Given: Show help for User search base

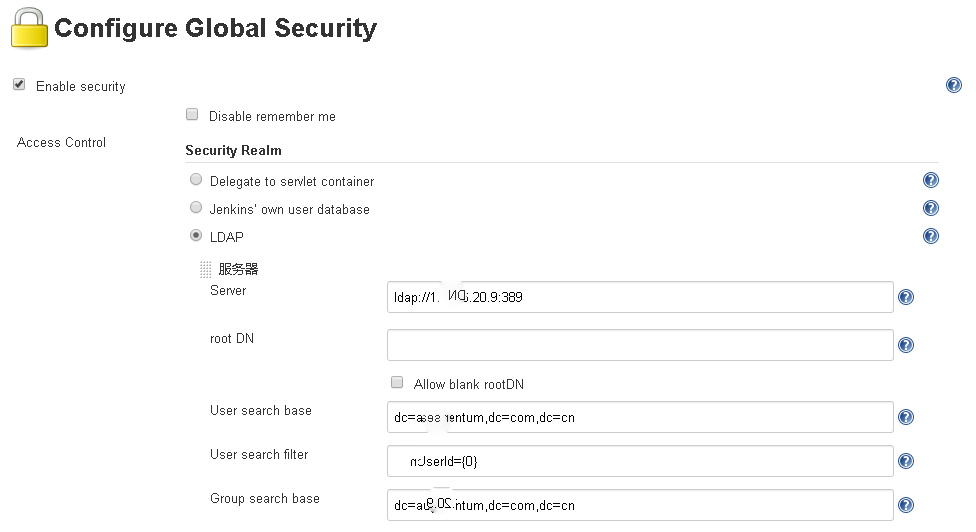Looking at the screenshot, I should tap(906, 417).
